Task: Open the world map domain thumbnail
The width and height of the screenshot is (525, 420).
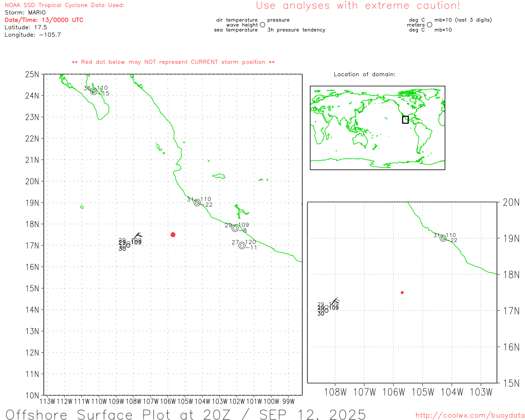Action: [377, 128]
